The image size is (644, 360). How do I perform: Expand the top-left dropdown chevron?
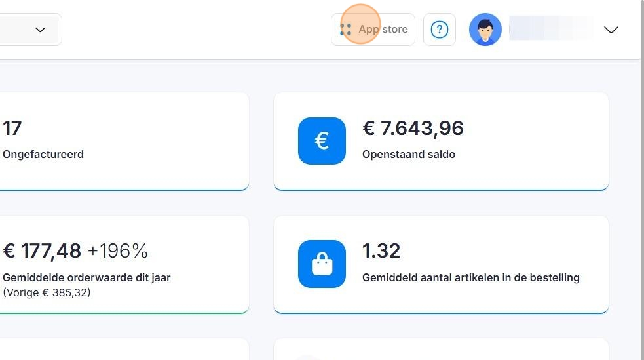40,30
